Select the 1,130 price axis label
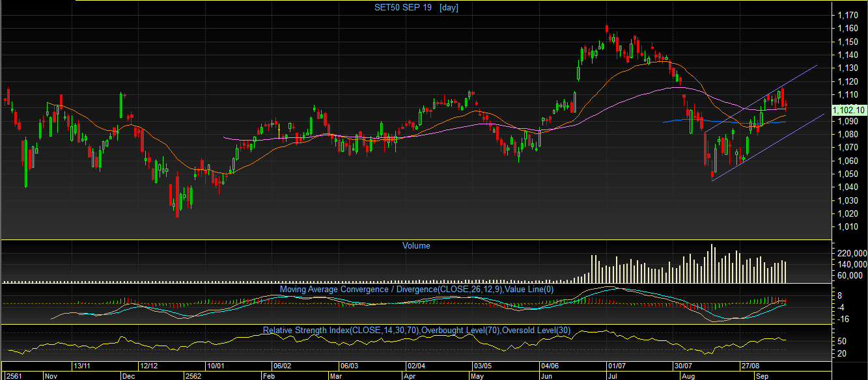868x380 pixels. coord(848,68)
